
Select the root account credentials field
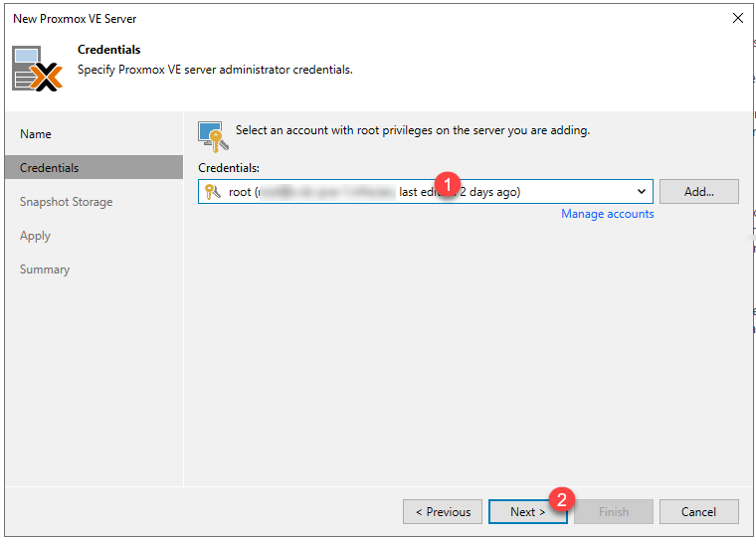pos(426,191)
